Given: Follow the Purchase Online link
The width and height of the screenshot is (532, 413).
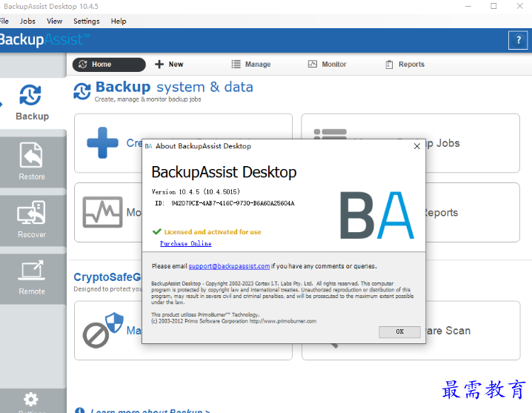Looking at the screenshot, I should click(x=185, y=243).
